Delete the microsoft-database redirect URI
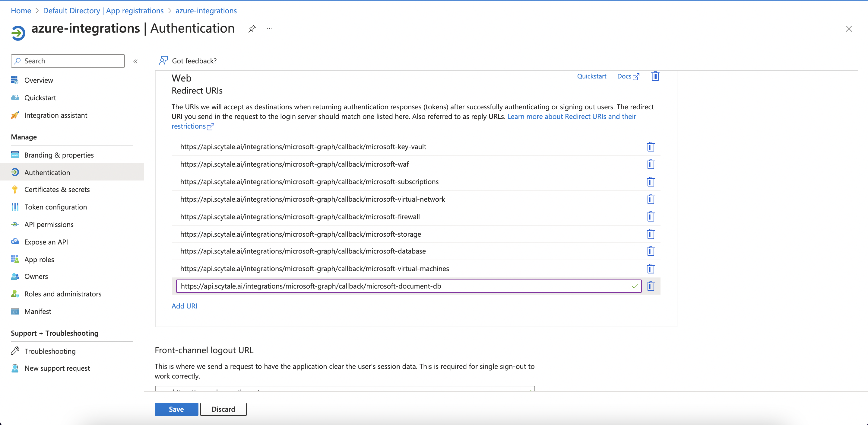Viewport: 868px width, 425px height. point(651,251)
